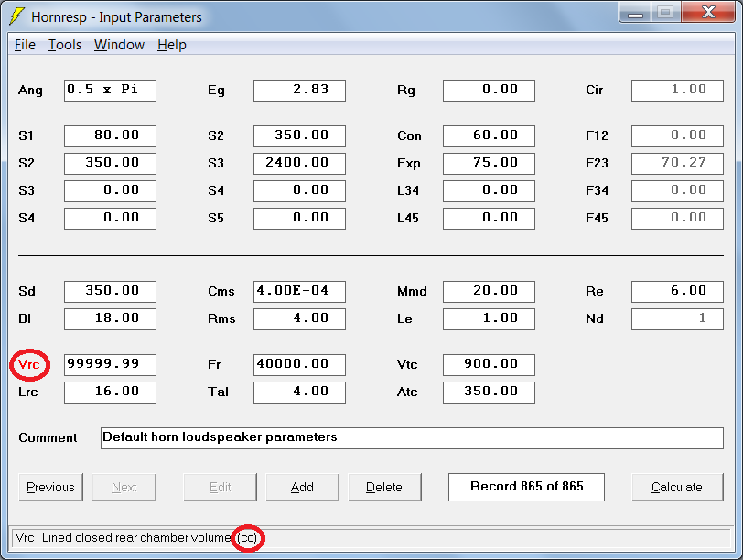Open the Window menu
This screenshot has width=743, height=560.
(119, 45)
